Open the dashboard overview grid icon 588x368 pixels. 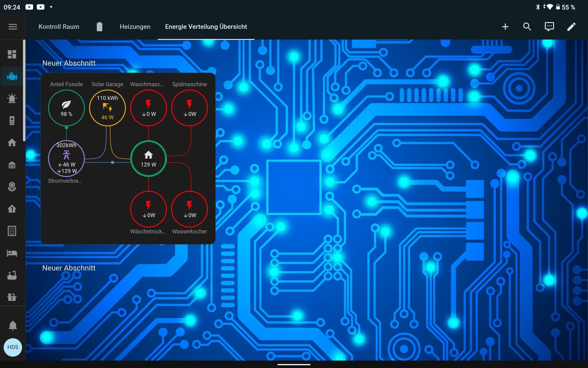coord(12,54)
